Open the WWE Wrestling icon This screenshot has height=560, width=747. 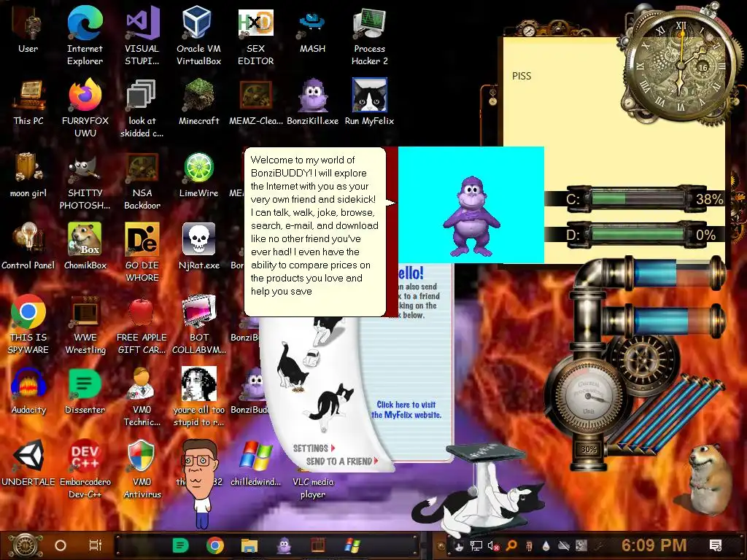click(x=85, y=324)
